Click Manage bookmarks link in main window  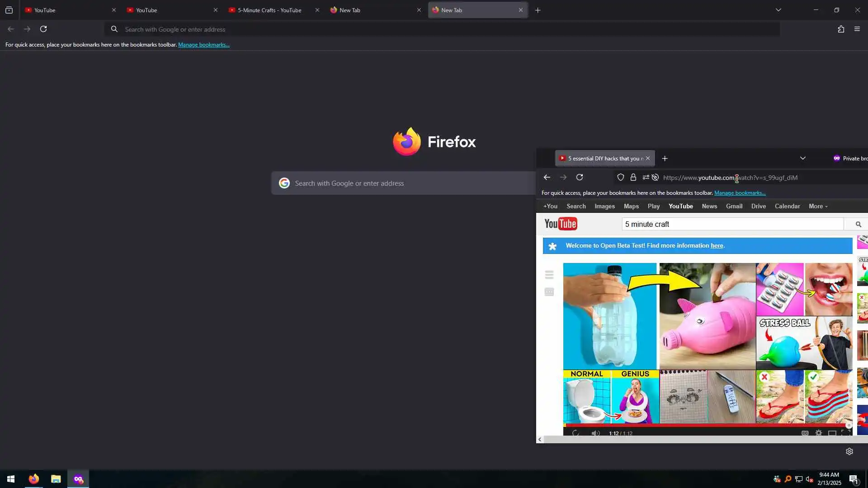[x=204, y=45]
